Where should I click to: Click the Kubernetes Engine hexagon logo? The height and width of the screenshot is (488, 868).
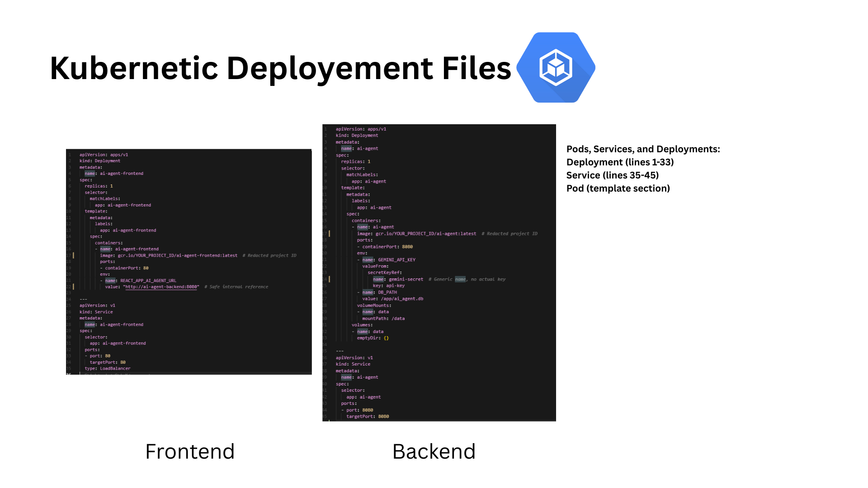(556, 67)
